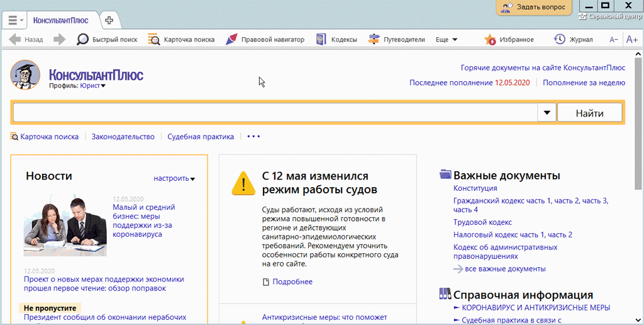The image size is (644, 325).
Task: Decrease font size with A- button
Action: click(614, 40)
